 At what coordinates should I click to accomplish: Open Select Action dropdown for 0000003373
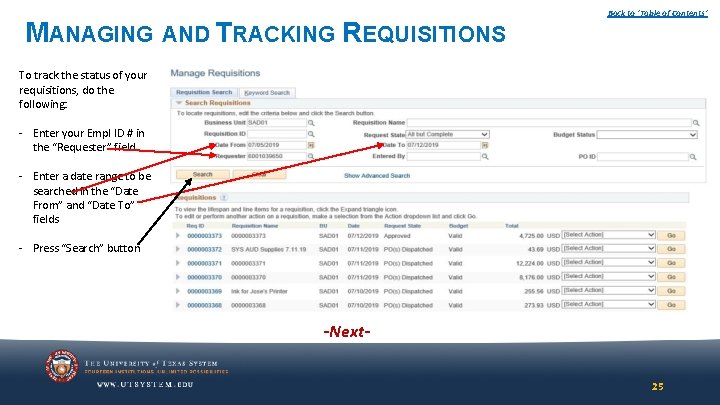point(608,235)
